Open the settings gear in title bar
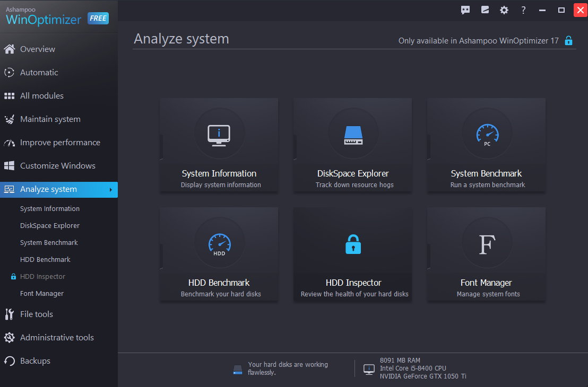588x387 pixels. click(x=504, y=10)
